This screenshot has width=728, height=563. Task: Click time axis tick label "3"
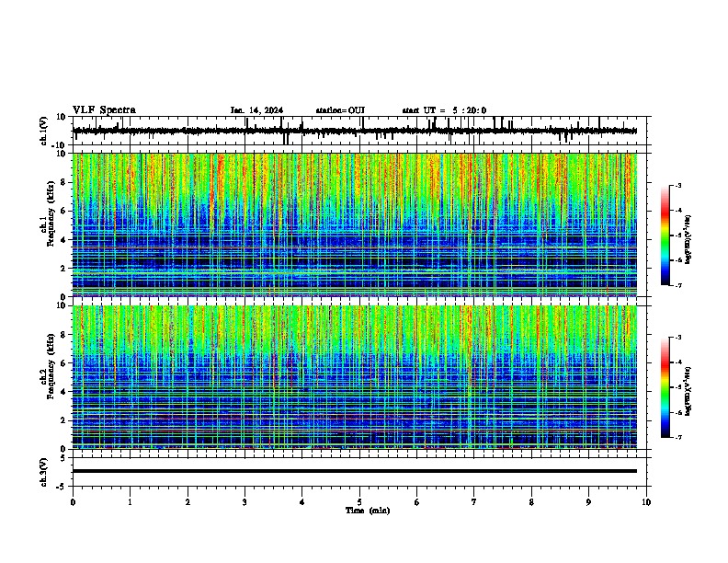(245, 502)
